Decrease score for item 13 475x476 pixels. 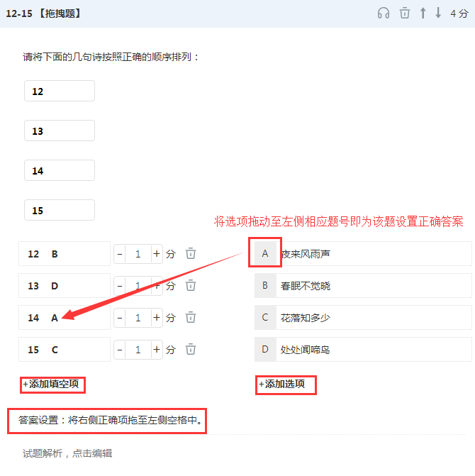tap(120, 286)
